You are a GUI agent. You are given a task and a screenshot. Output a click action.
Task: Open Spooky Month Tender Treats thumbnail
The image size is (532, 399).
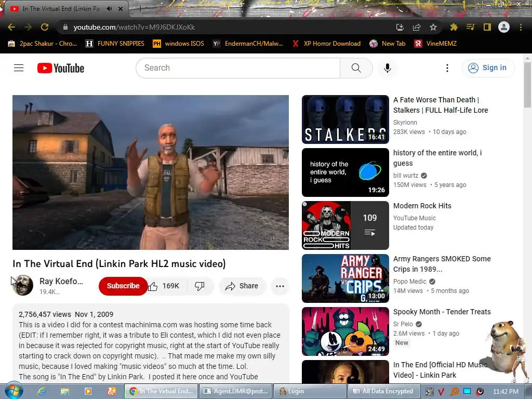tap(345, 331)
